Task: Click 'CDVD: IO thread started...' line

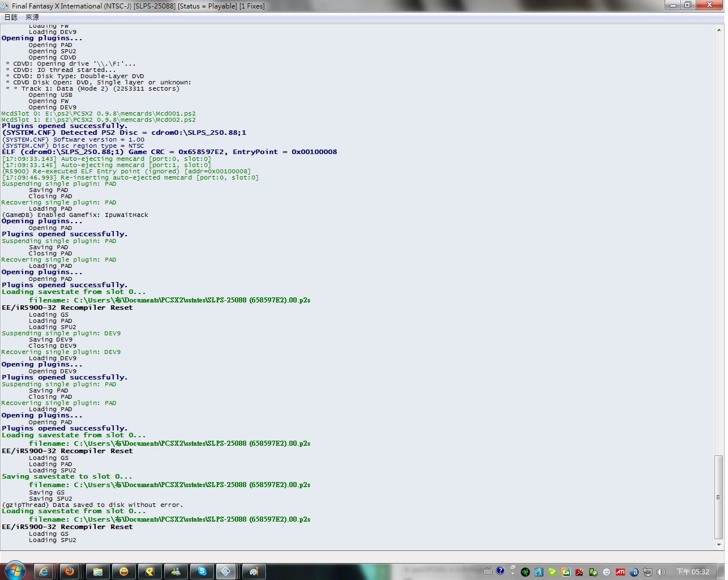Action: 61,70
